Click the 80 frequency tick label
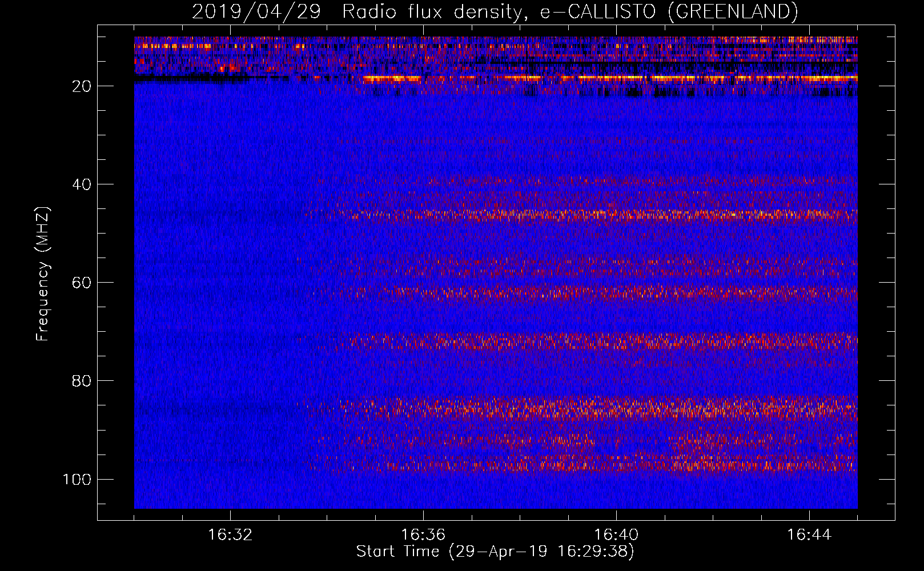 coord(82,381)
